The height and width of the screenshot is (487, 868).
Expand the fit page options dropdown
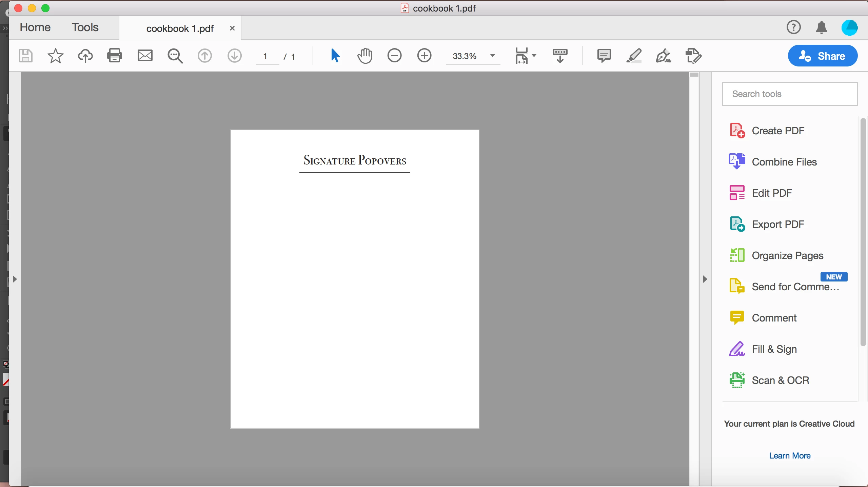534,56
